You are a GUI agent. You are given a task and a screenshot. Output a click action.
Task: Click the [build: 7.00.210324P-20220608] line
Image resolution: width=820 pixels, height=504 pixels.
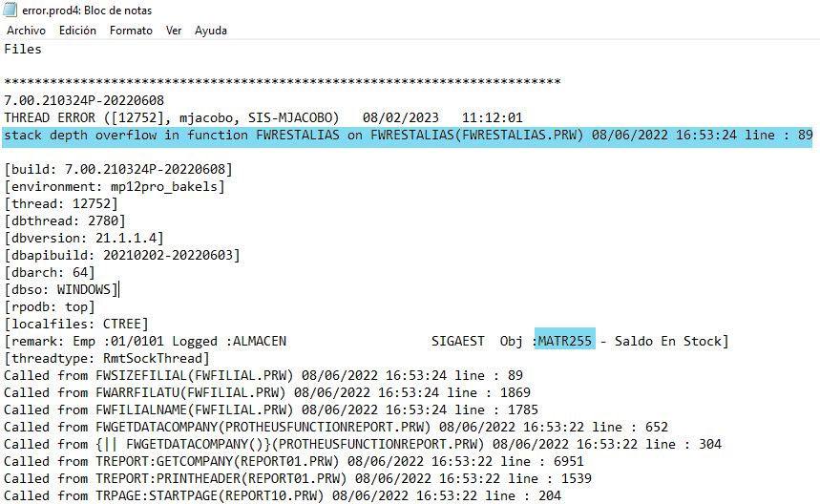point(118,169)
